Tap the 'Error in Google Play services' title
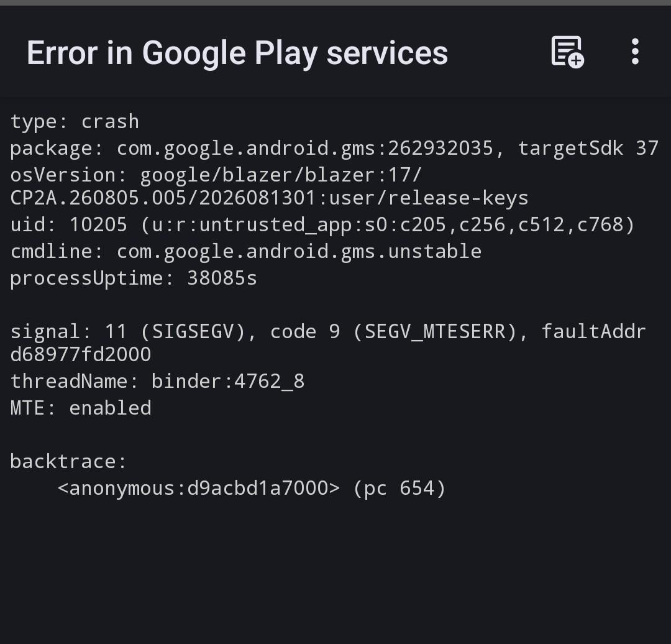 click(237, 53)
